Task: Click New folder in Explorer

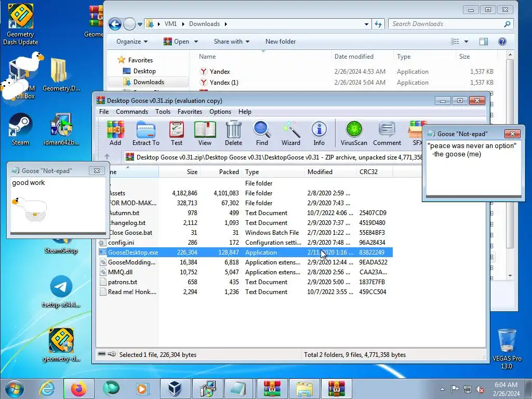Action: tap(280, 42)
